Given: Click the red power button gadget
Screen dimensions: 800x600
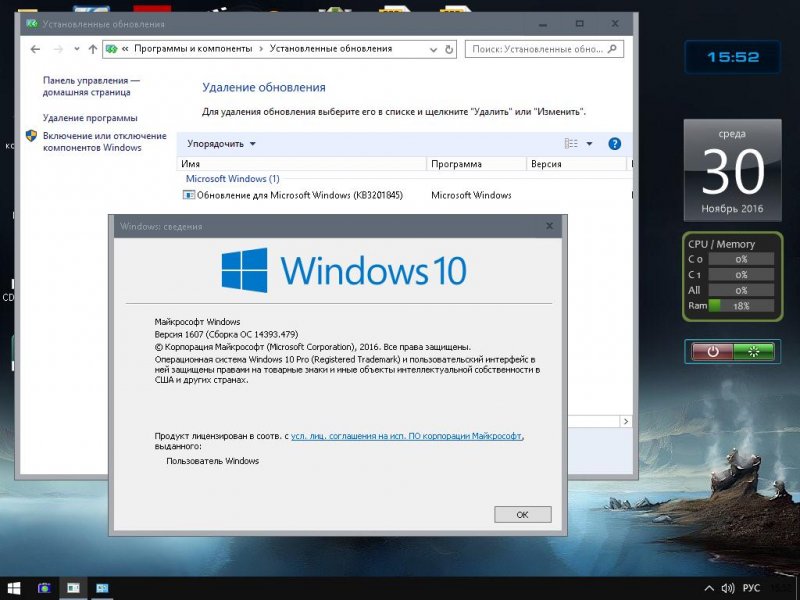Looking at the screenshot, I should click(x=712, y=352).
